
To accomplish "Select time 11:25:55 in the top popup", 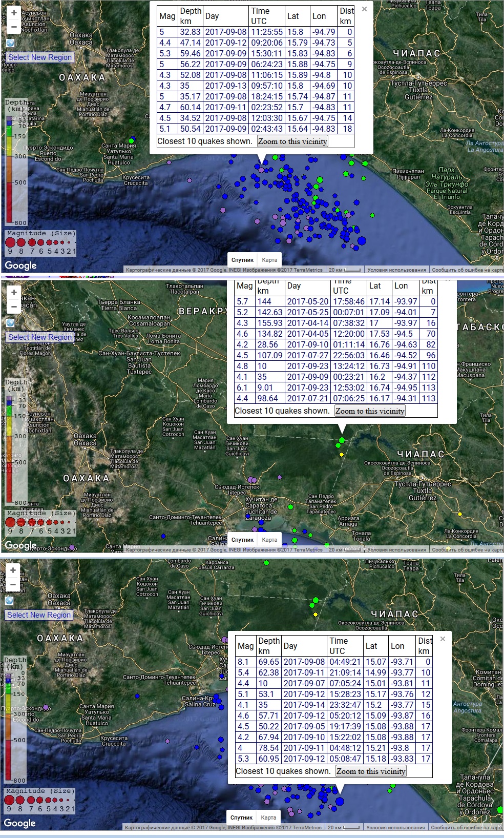I will [x=267, y=32].
